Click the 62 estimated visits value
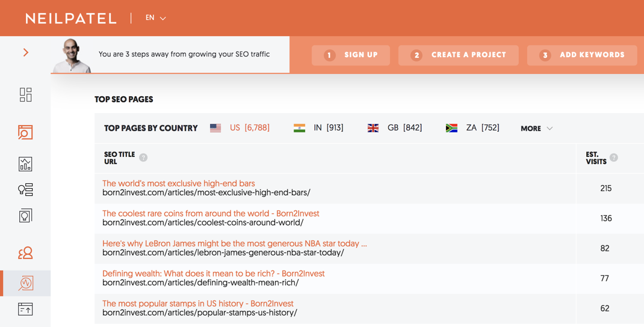The height and width of the screenshot is (327, 644). (x=604, y=308)
